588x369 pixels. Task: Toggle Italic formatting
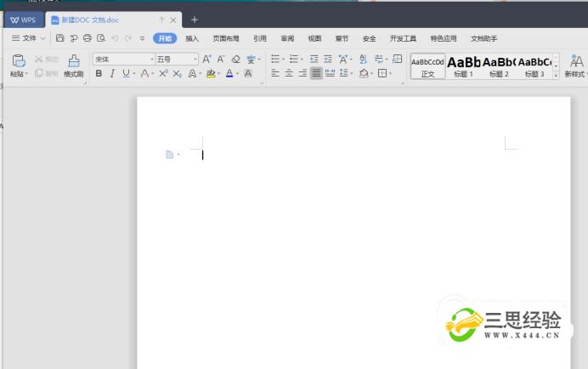coord(112,74)
